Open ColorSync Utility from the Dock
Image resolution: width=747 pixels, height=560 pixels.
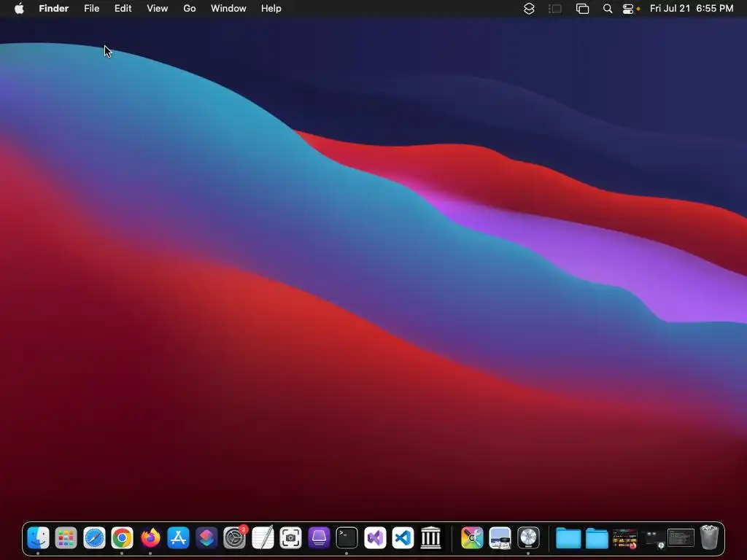472,538
